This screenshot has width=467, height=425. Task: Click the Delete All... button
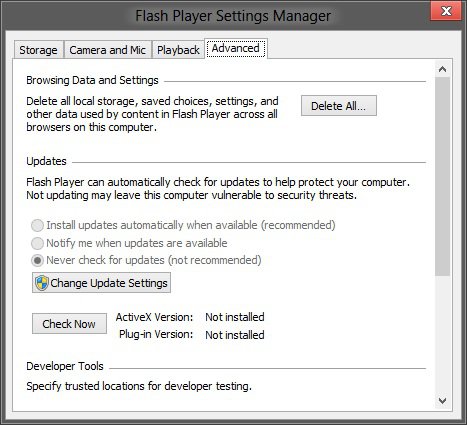coord(339,106)
